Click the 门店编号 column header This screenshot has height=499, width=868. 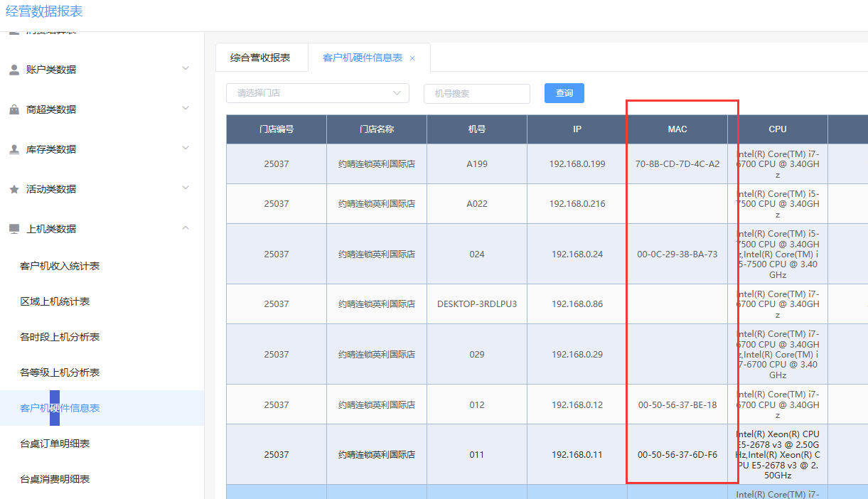[x=277, y=129]
